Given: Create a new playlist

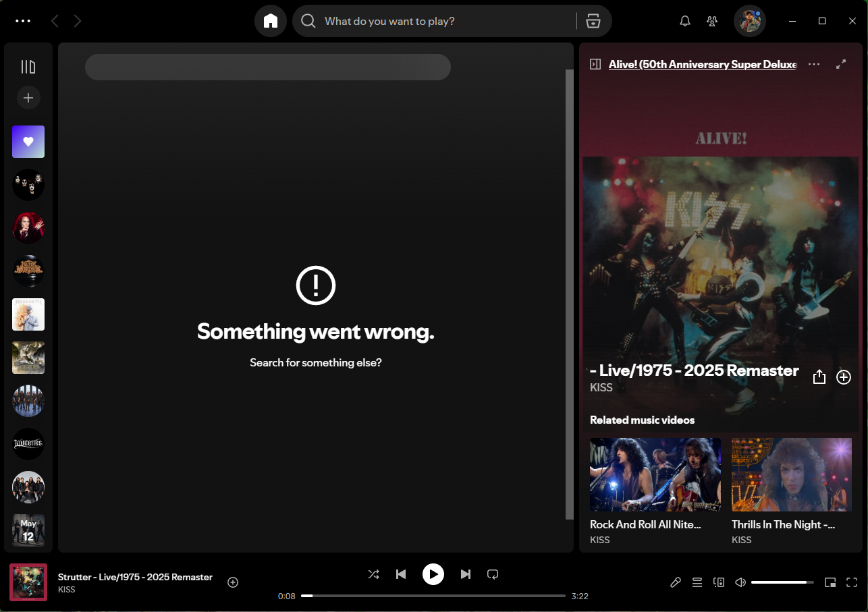Looking at the screenshot, I should pos(28,98).
